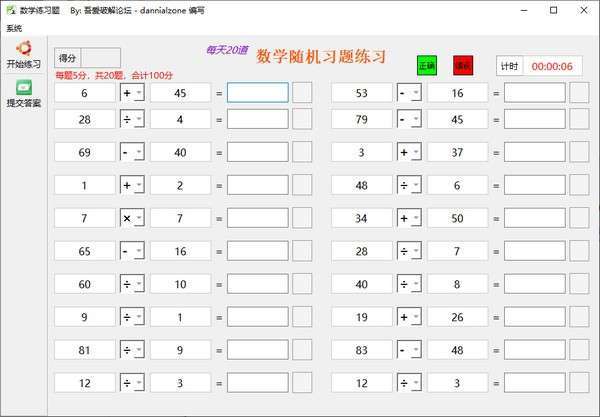Click the red 错误 color swatch
The width and height of the screenshot is (600, 417).
tap(463, 66)
